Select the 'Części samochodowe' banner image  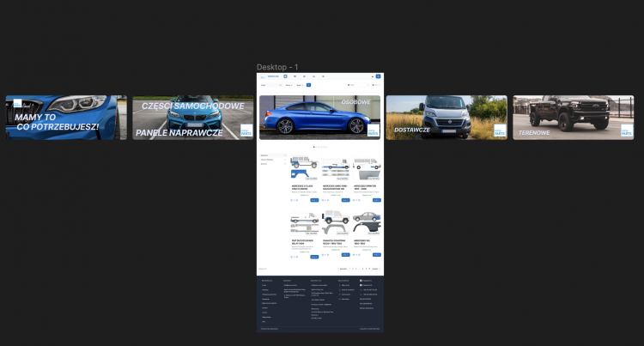(193, 118)
